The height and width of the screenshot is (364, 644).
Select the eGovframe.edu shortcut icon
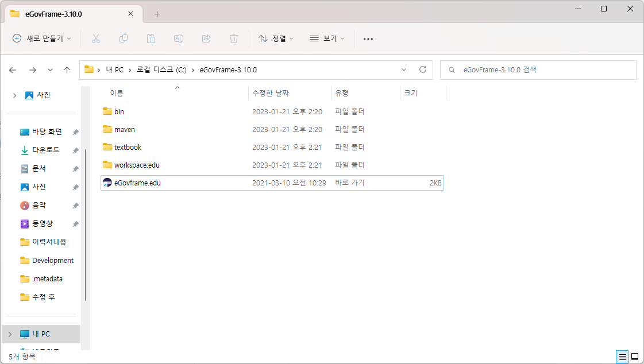(107, 183)
